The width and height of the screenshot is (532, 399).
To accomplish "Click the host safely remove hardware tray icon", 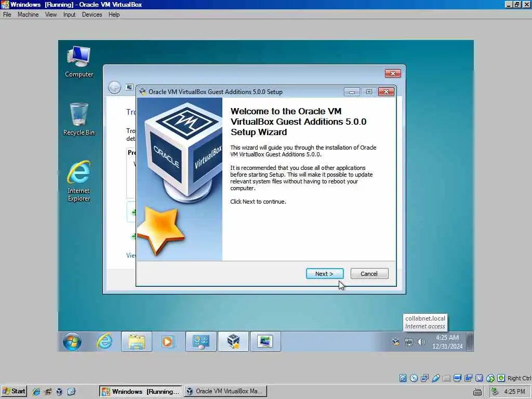I will 495,392.
